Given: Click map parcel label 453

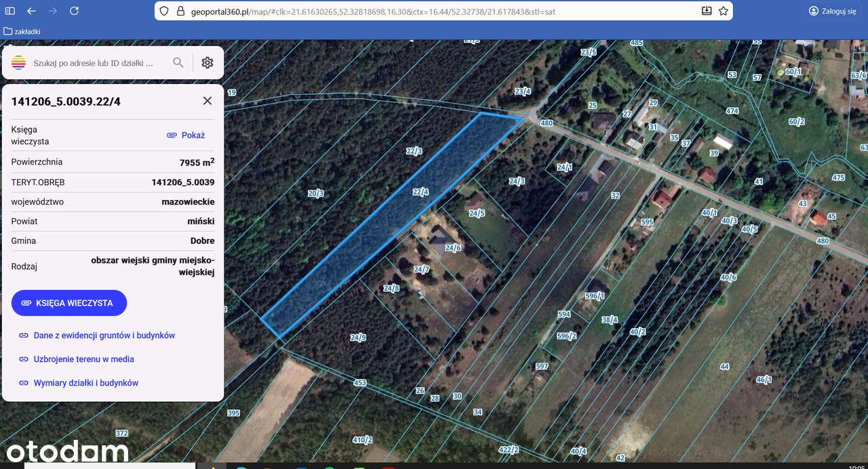Looking at the screenshot, I should [359, 383].
